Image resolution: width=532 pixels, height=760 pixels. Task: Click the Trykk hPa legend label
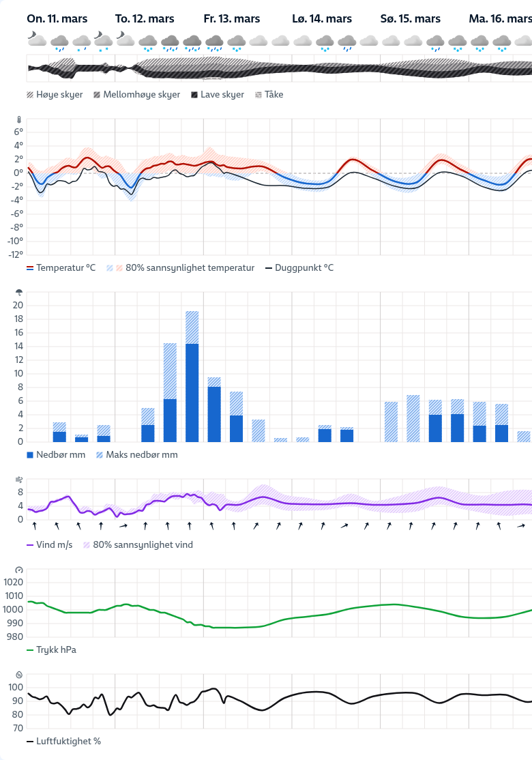click(57, 650)
